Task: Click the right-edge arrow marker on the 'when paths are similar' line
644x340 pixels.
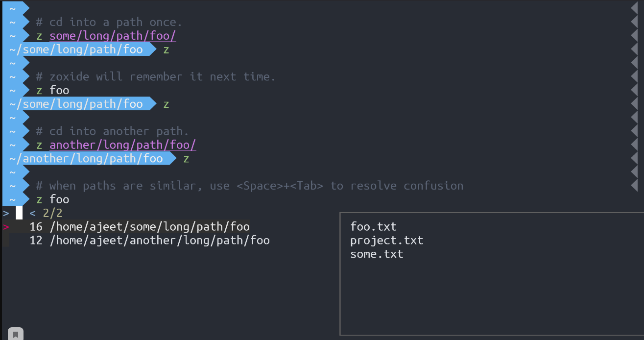Action: tap(634, 186)
